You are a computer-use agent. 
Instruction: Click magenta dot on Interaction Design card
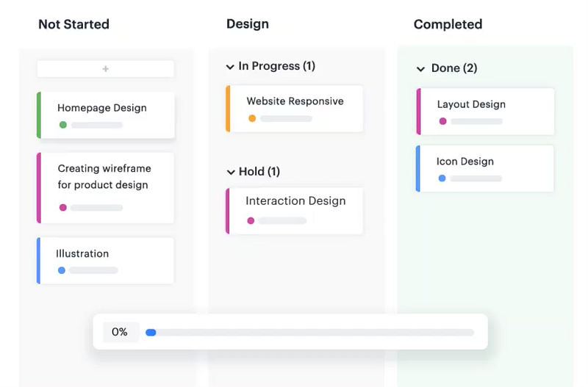[x=251, y=220]
